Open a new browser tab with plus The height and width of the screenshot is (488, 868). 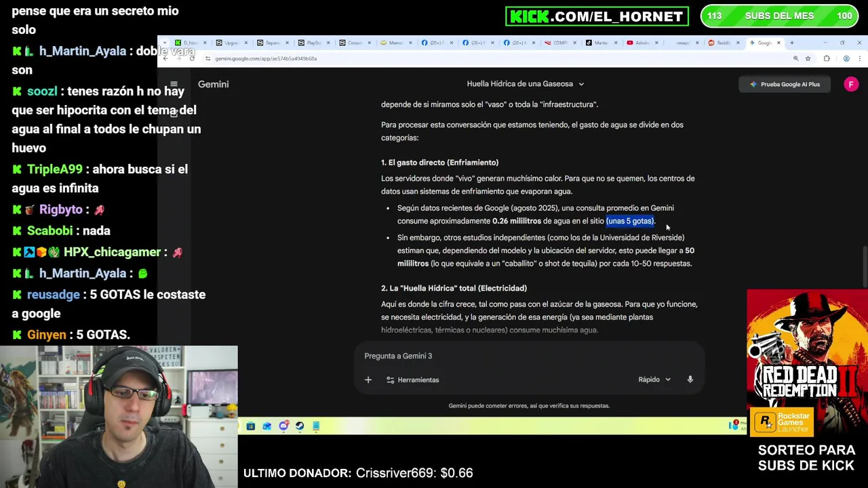tap(791, 43)
